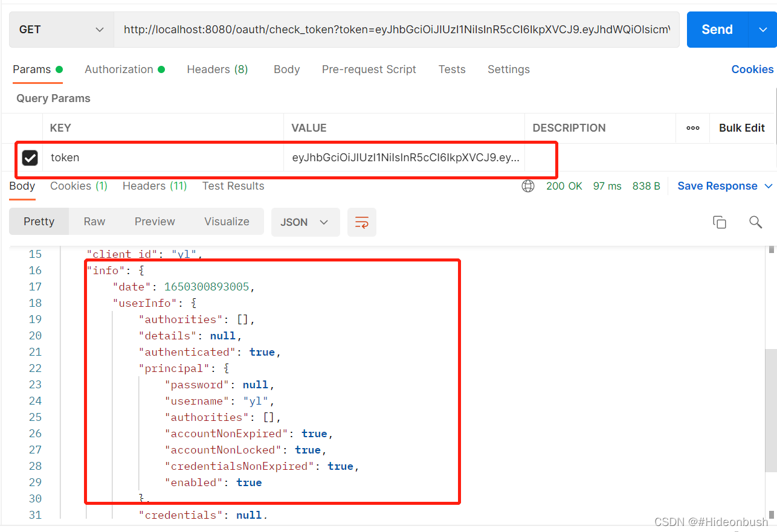Open the Test Results tab

click(x=233, y=186)
